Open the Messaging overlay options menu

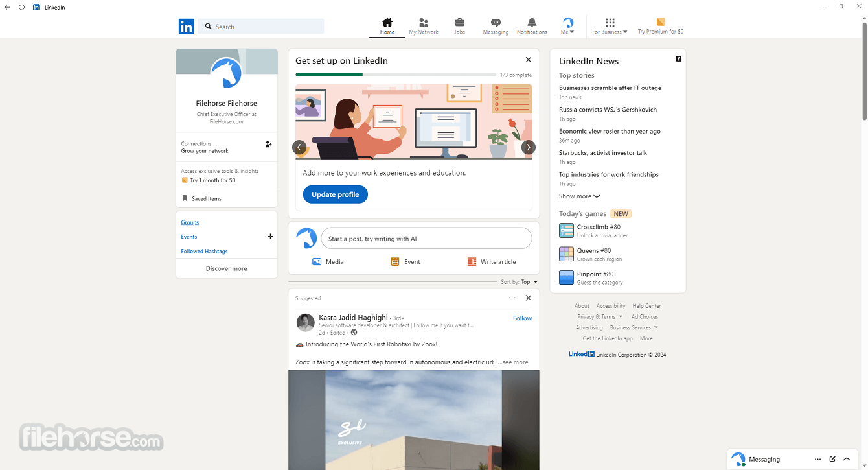817,459
